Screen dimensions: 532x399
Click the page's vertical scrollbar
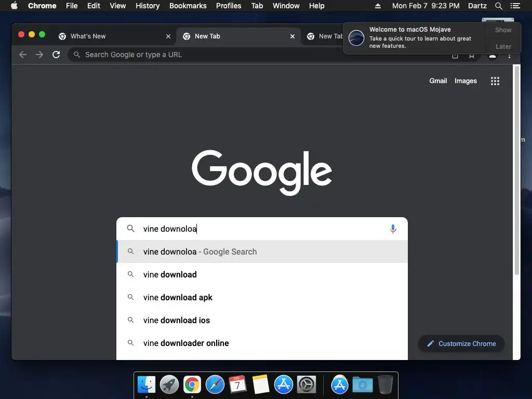(x=517, y=170)
